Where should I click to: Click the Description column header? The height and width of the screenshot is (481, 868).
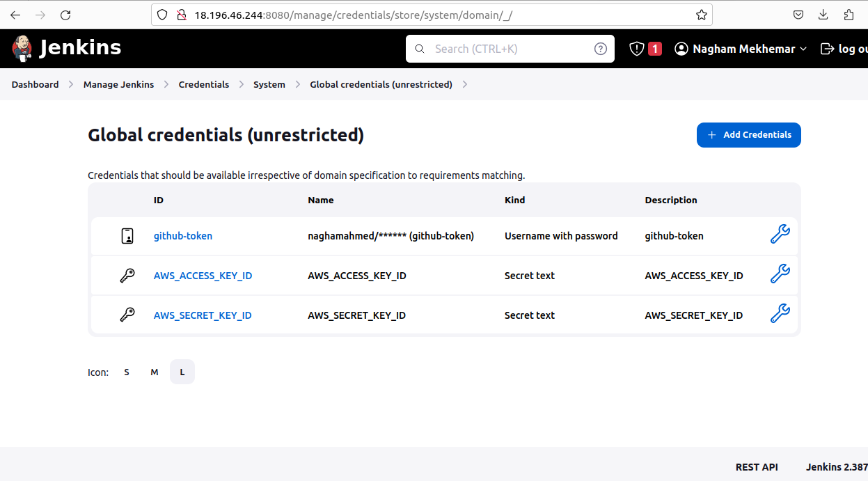tap(671, 200)
